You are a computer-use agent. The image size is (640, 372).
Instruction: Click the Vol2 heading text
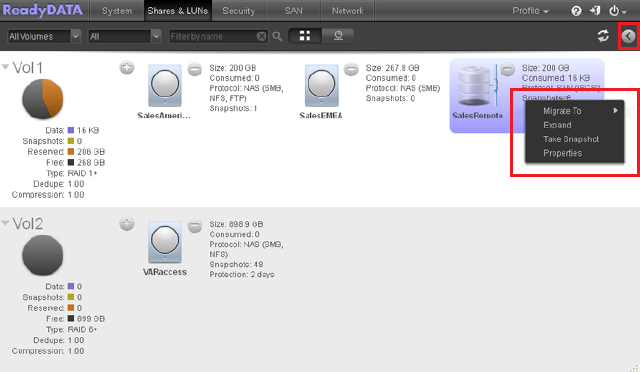pos(27,224)
